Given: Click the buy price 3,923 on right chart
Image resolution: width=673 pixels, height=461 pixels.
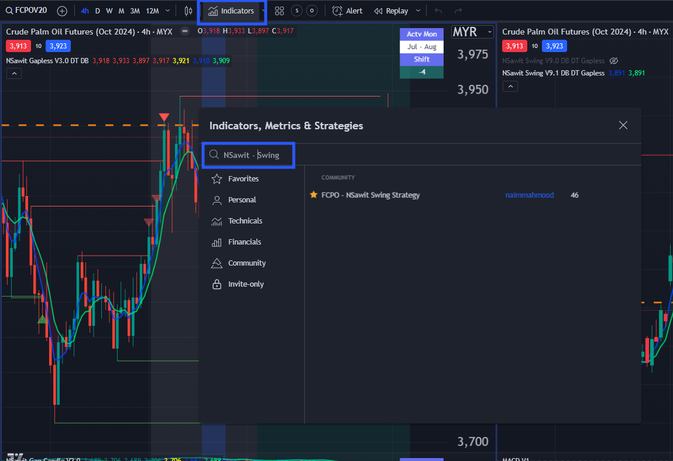Looking at the screenshot, I should 554,46.
